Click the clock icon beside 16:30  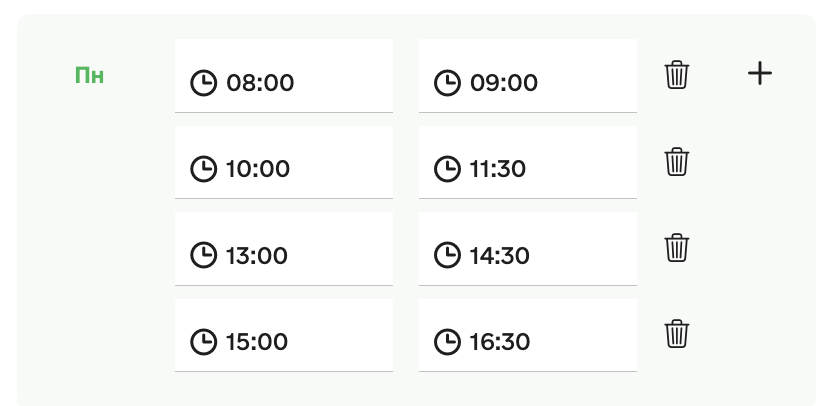(447, 342)
